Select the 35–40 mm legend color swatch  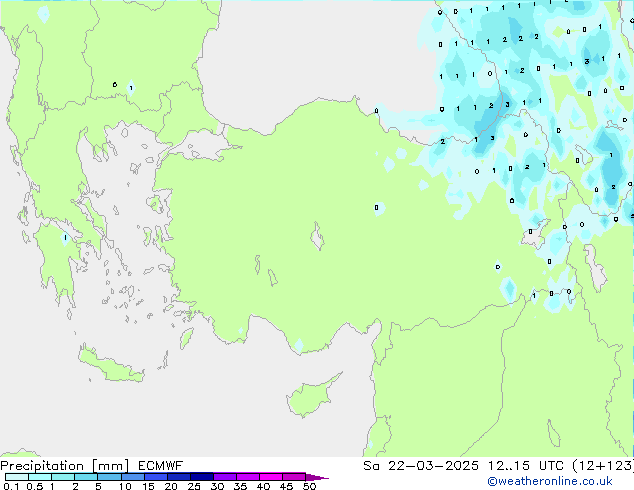(x=247, y=477)
